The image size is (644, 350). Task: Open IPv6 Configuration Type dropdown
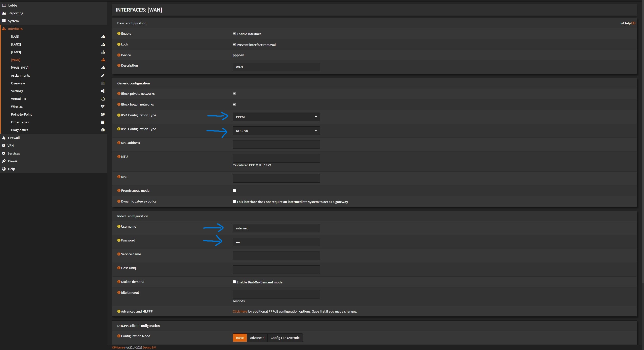pyautogui.click(x=276, y=131)
